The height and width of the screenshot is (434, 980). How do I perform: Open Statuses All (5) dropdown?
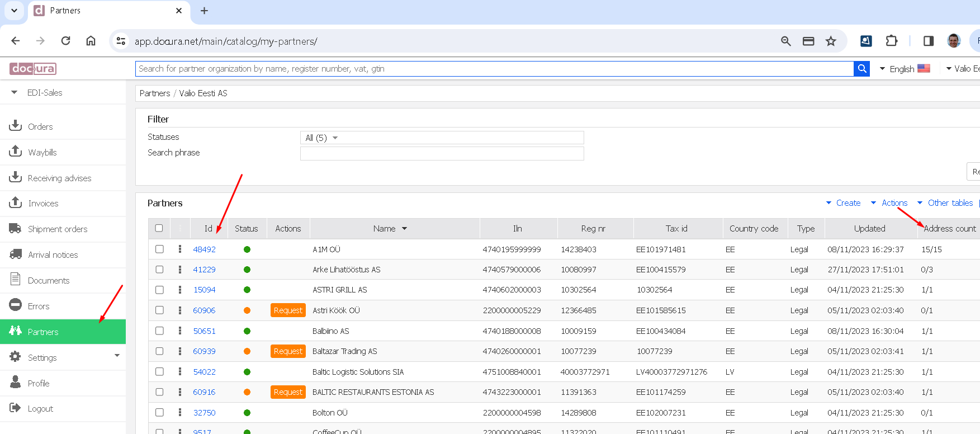tap(442, 138)
